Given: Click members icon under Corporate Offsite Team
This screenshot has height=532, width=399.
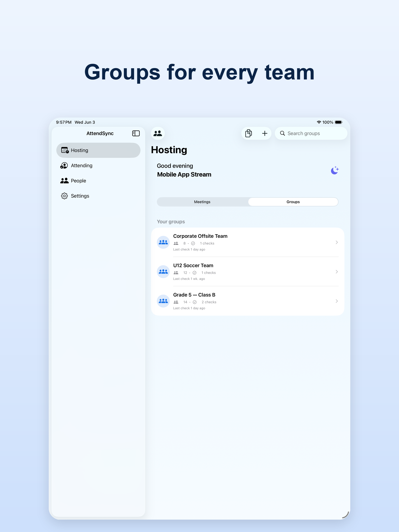Looking at the screenshot, I should [x=176, y=243].
